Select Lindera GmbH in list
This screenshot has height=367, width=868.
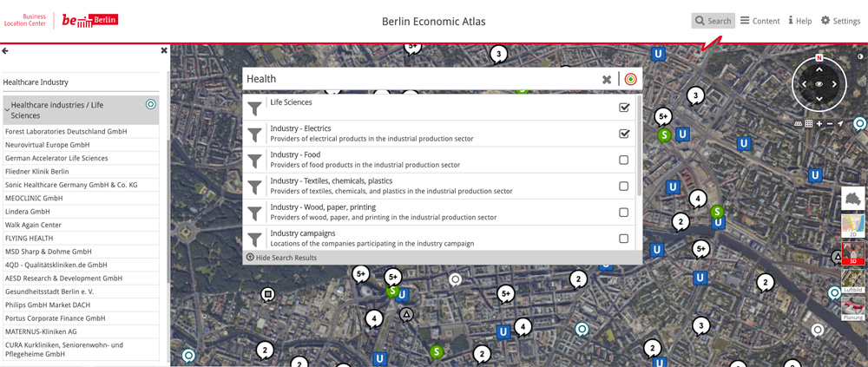click(81, 212)
